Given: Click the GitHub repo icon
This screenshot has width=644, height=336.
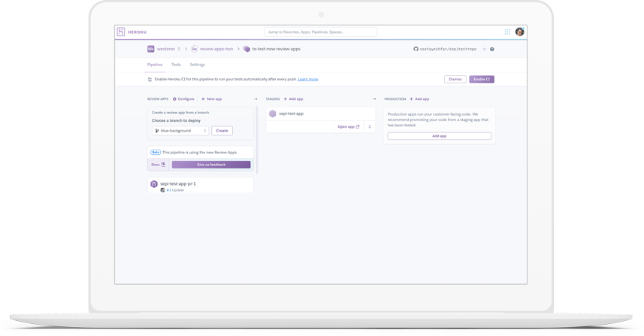Looking at the screenshot, I should [416, 49].
